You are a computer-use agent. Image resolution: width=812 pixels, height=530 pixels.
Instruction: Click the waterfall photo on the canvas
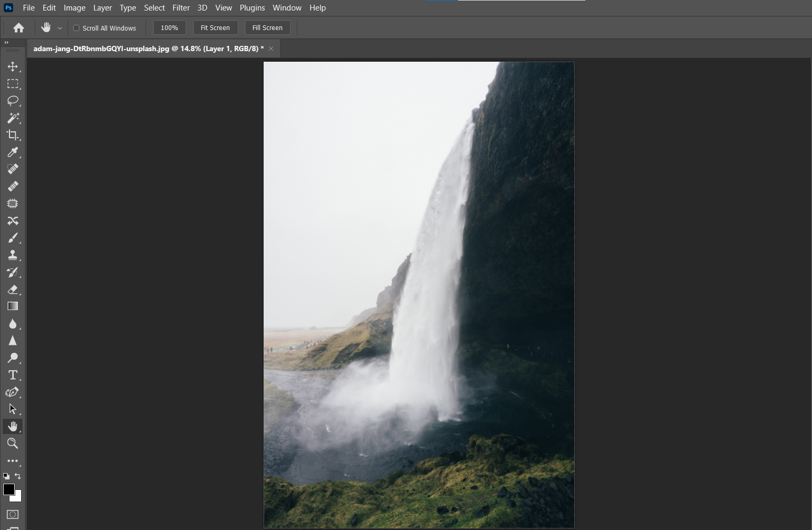(419, 295)
